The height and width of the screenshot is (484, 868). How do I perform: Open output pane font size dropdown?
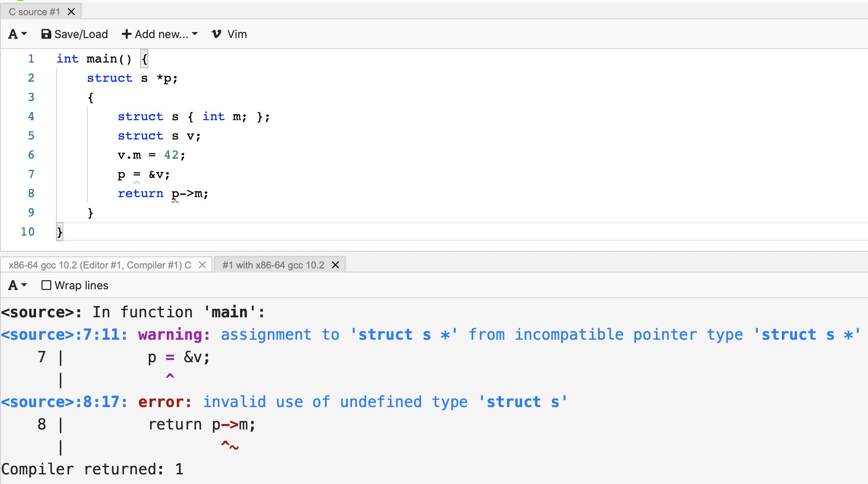tap(17, 286)
